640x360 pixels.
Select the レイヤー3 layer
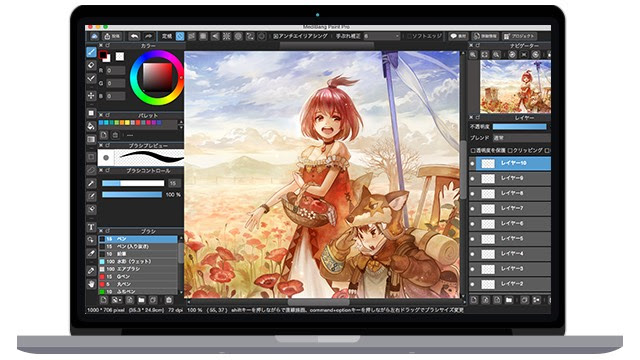[509, 269]
